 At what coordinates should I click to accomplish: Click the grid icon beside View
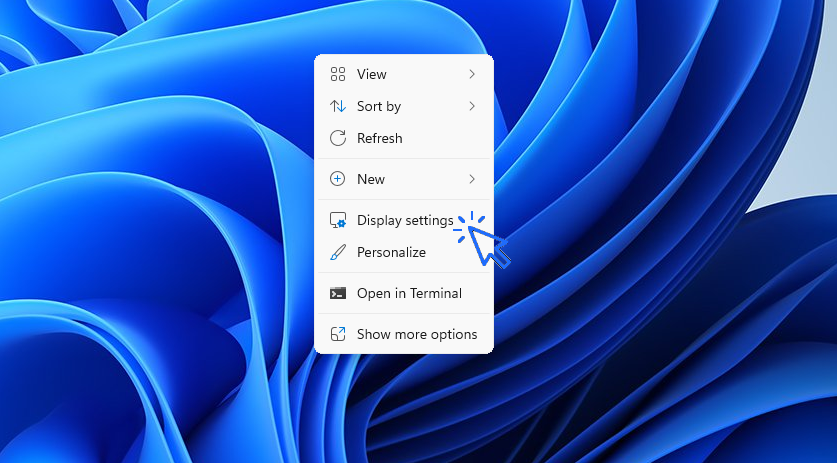click(338, 74)
